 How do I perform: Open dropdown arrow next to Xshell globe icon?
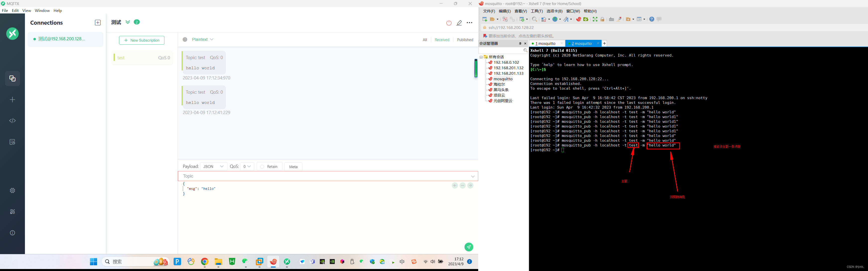560,19
